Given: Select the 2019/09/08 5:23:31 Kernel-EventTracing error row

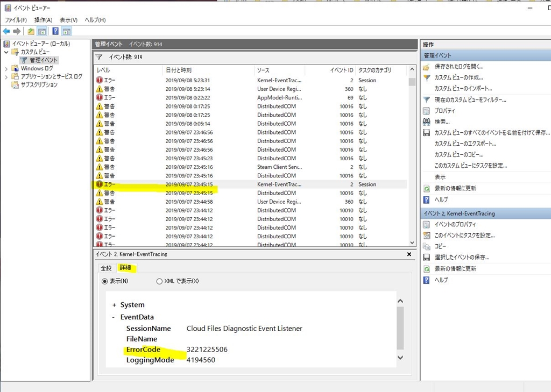Looking at the screenshot, I should [x=251, y=80].
